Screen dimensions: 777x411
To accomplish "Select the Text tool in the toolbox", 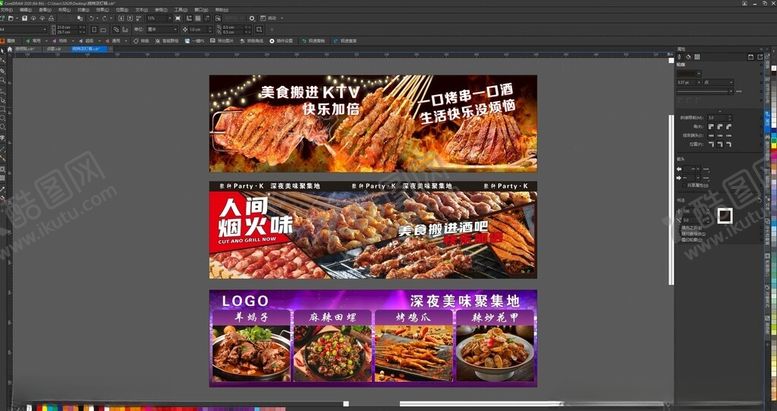I will click(2, 136).
